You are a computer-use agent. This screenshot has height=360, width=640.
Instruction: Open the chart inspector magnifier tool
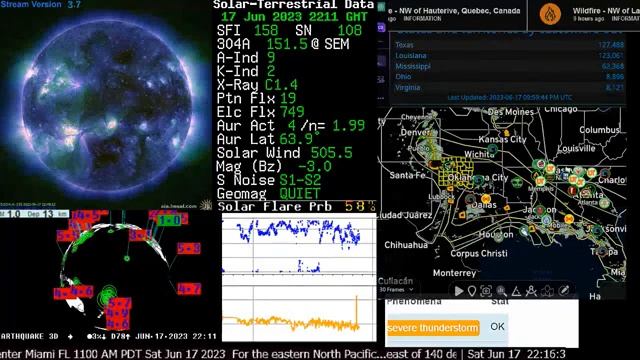point(501,291)
